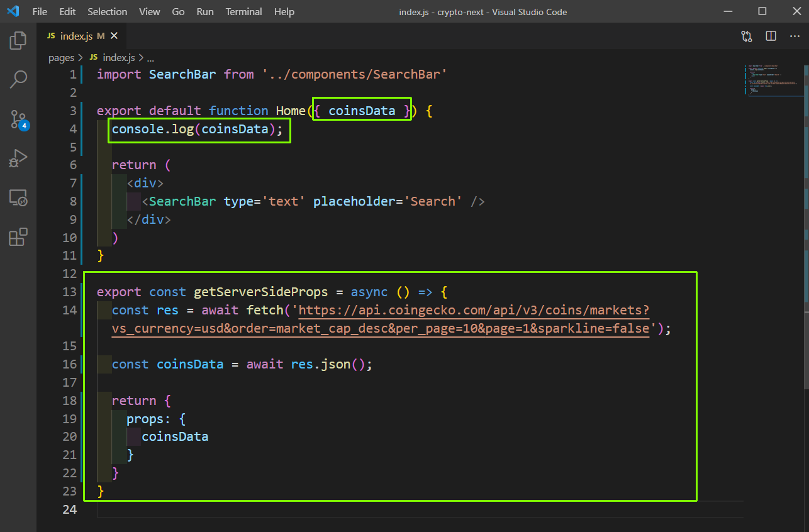The height and width of the screenshot is (532, 809).
Task: Click coinsData on line 20
Action: click(x=175, y=436)
